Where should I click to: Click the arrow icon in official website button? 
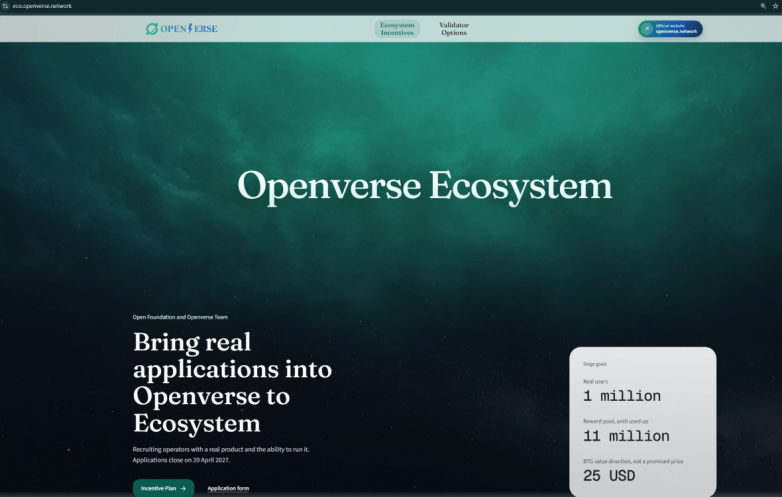[x=646, y=29]
